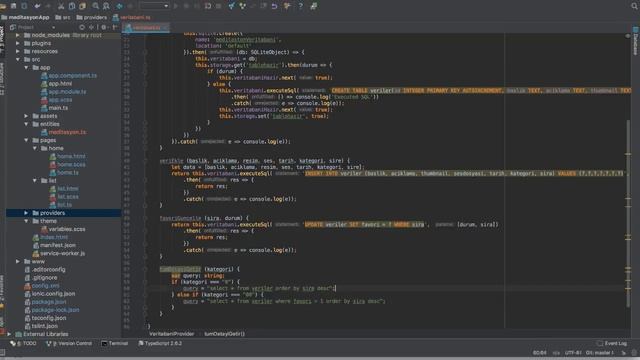Open the Event Log tab
This screenshot has height=360, width=640.
(612, 344)
